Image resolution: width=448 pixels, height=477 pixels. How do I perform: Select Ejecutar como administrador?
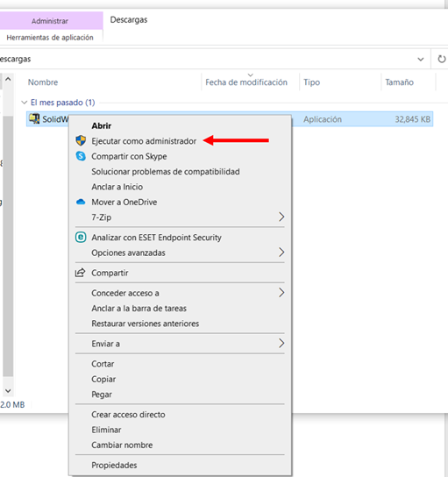[x=144, y=141]
